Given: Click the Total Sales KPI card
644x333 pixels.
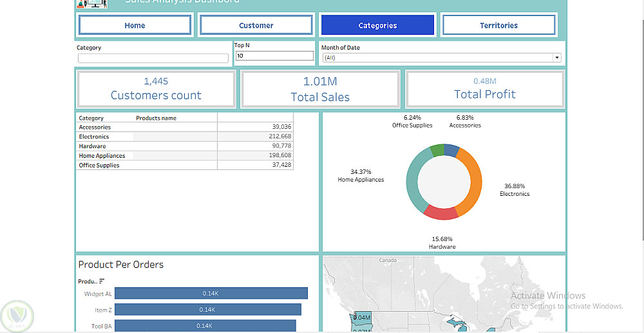Looking at the screenshot, I should tap(320, 89).
